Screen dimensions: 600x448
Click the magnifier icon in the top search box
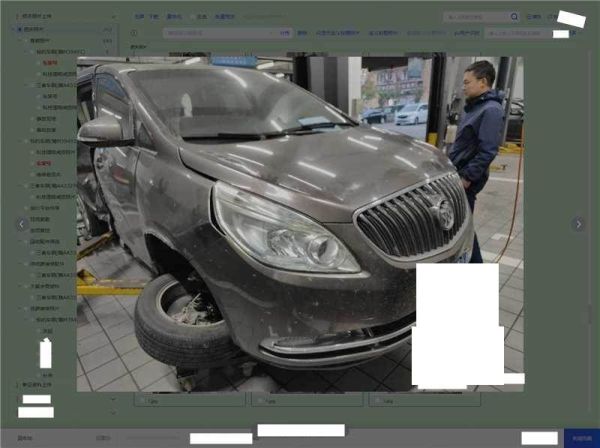(x=514, y=17)
